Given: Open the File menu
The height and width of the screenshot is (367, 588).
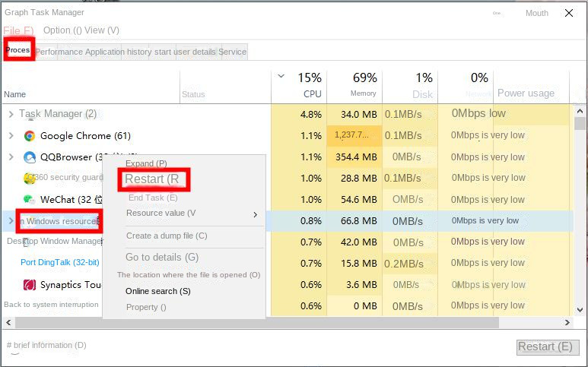Looking at the screenshot, I should click(18, 30).
